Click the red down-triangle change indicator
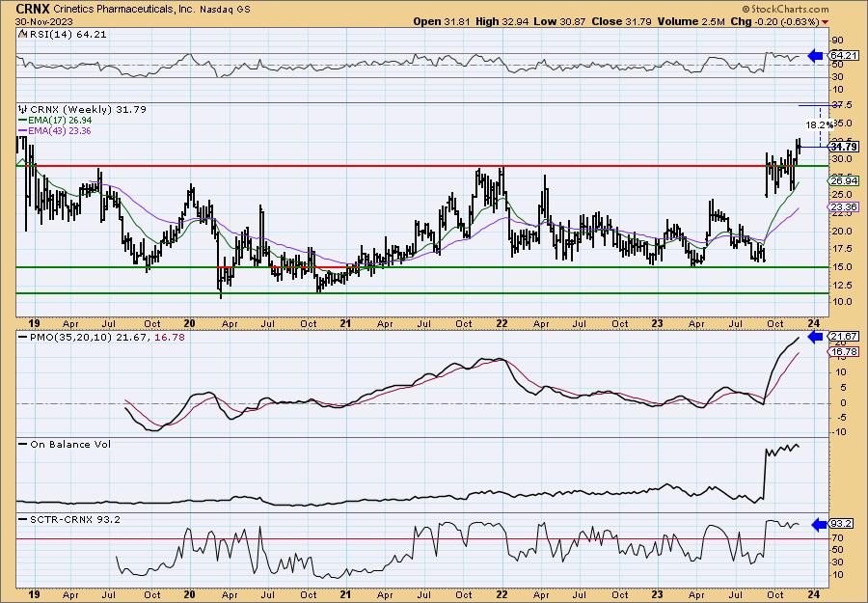The height and width of the screenshot is (603, 868). tap(826, 22)
